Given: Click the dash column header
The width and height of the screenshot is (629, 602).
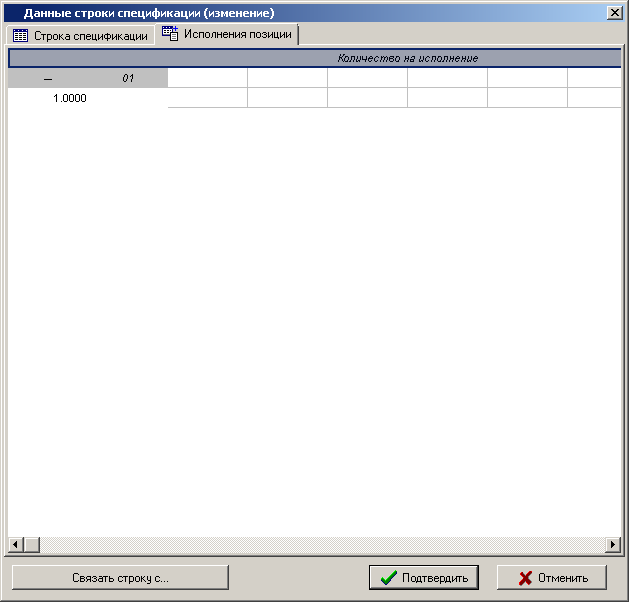Looking at the screenshot, I should [48, 78].
